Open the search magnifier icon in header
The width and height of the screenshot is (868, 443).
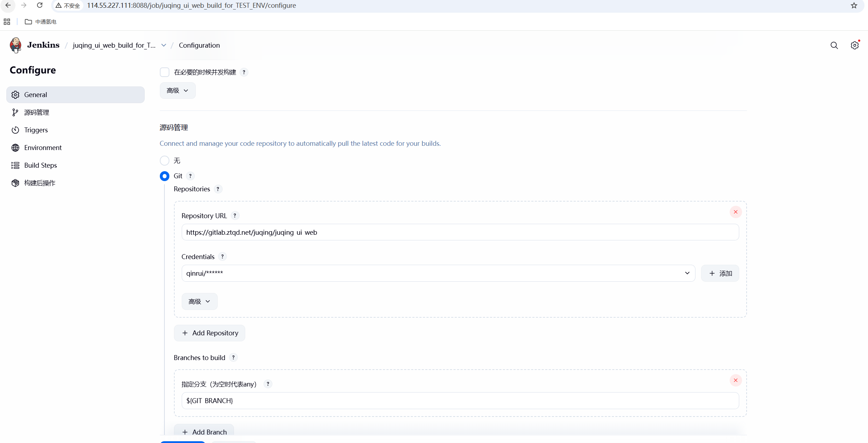click(x=834, y=45)
